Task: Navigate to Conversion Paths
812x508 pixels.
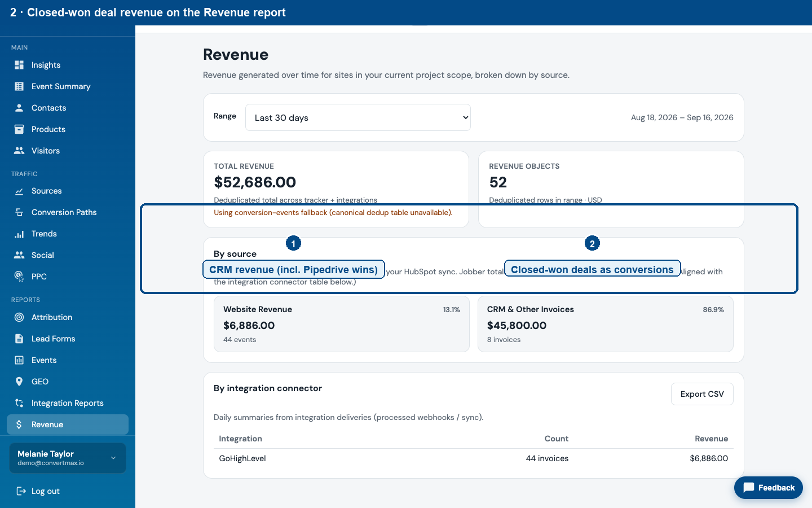Action: [68, 212]
